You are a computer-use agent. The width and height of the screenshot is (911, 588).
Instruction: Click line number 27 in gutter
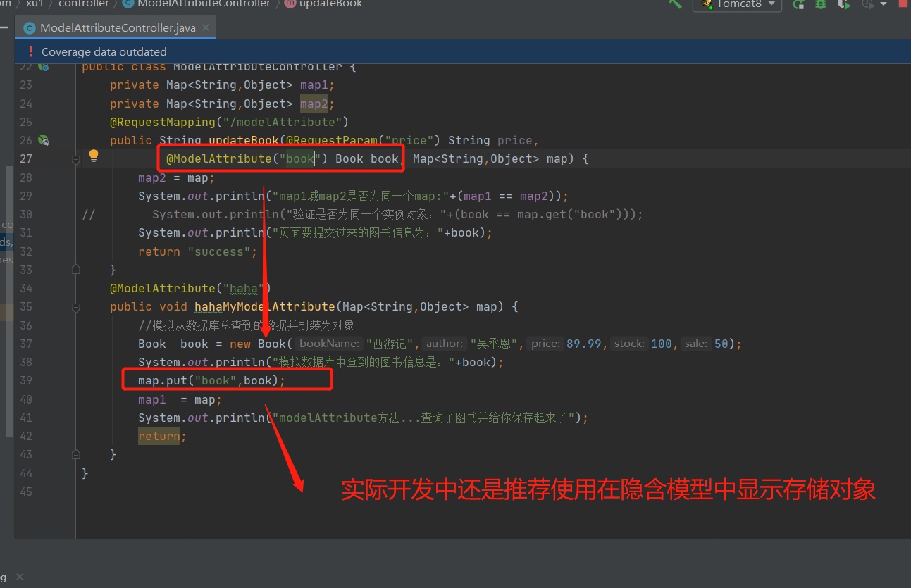pos(26,158)
